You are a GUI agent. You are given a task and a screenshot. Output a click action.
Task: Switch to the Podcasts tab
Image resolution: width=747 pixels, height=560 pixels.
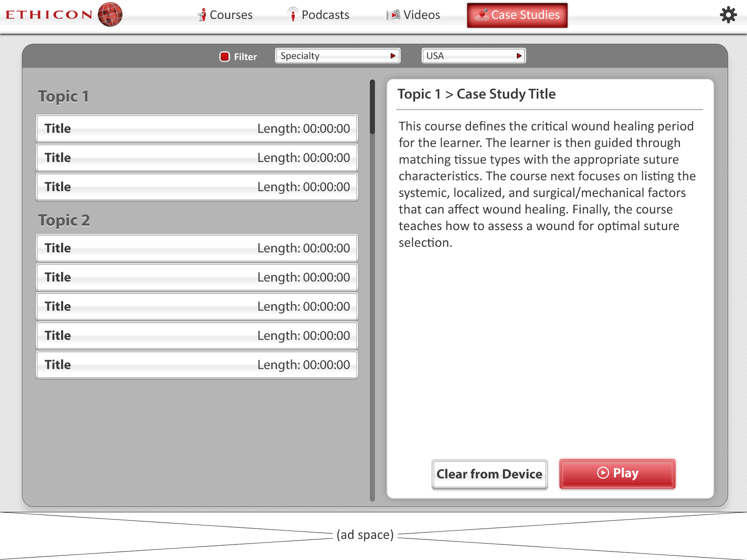coord(318,15)
